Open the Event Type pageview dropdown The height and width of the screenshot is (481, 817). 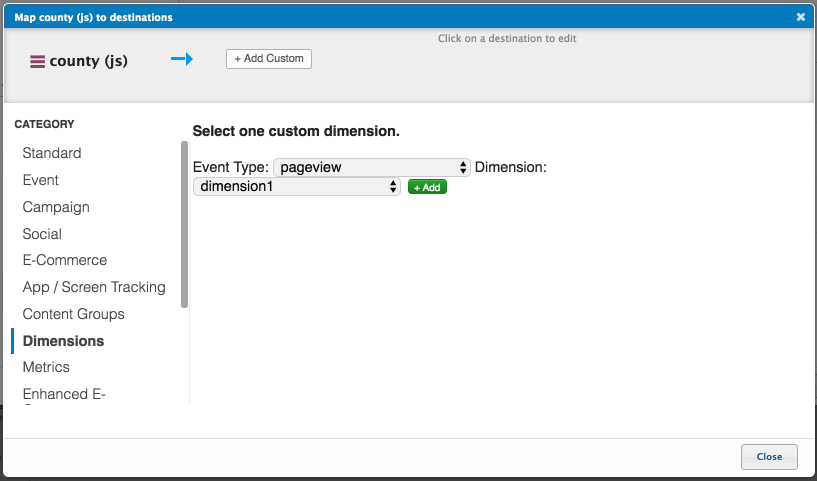point(372,167)
